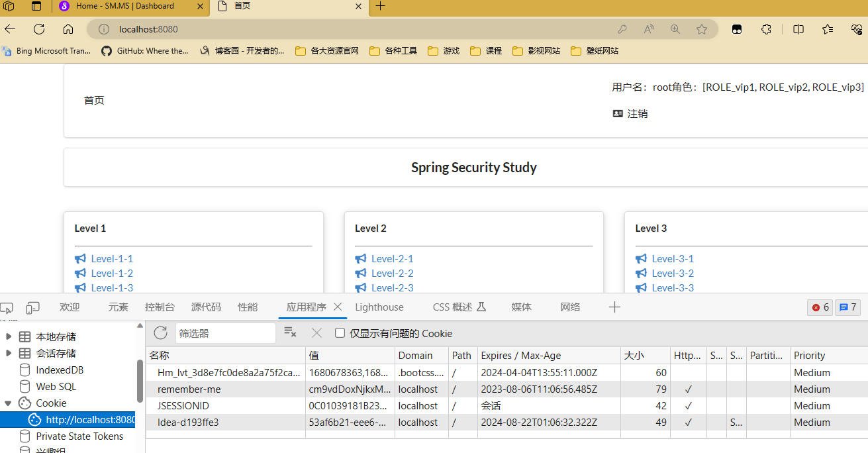This screenshot has height=453, width=868.
Task: Click inside the 筛选器 filter input field
Action: [225, 332]
